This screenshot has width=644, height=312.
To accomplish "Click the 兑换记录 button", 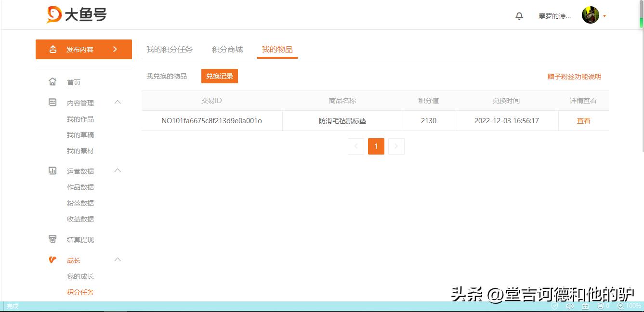I will 220,76.
